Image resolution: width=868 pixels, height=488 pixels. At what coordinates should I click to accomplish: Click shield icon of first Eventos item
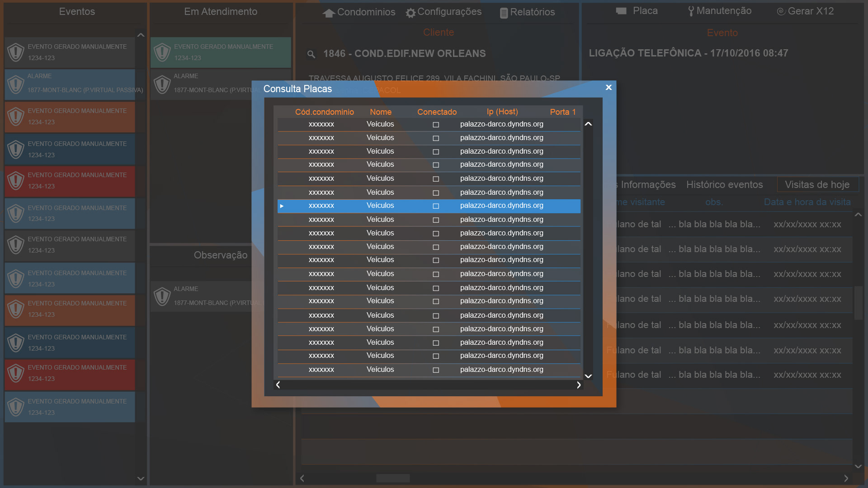coord(16,52)
